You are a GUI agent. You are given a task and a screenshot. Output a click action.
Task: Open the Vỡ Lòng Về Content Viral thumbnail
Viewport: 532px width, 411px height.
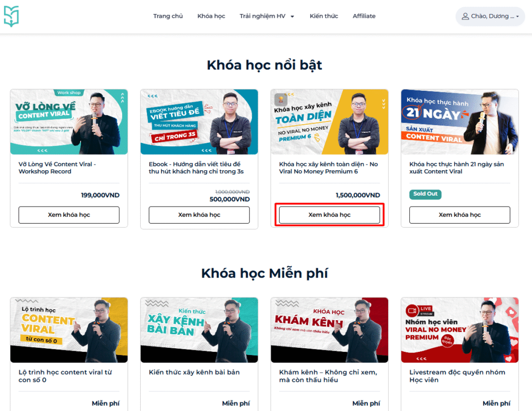[x=69, y=121]
